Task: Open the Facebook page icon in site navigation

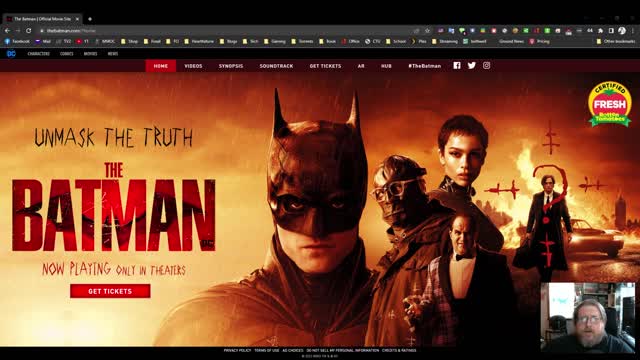Action: [x=457, y=65]
